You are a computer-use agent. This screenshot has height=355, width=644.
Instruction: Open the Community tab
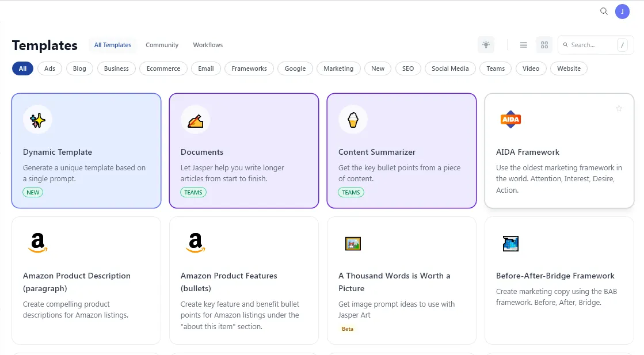(x=162, y=45)
